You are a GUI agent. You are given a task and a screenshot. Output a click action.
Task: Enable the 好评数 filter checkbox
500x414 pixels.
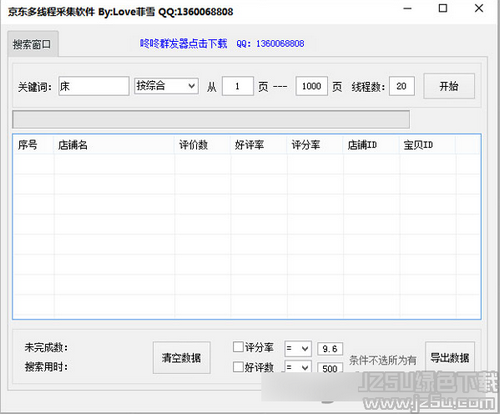[238, 367]
